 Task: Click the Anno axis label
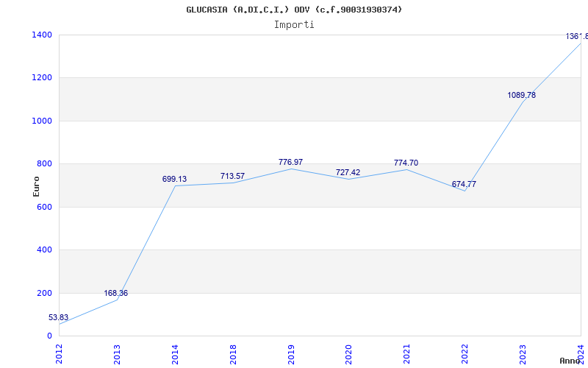(570, 361)
